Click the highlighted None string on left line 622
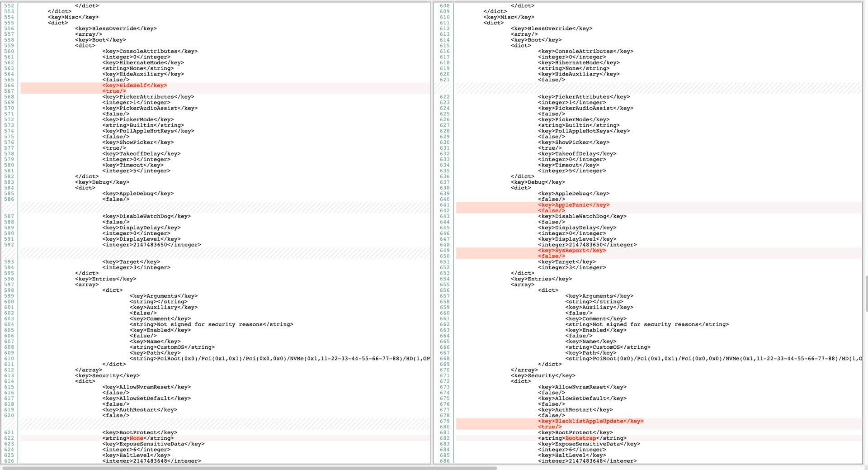The height and width of the screenshot is (470, 868). pyautogui.click(x=136, y=438)
